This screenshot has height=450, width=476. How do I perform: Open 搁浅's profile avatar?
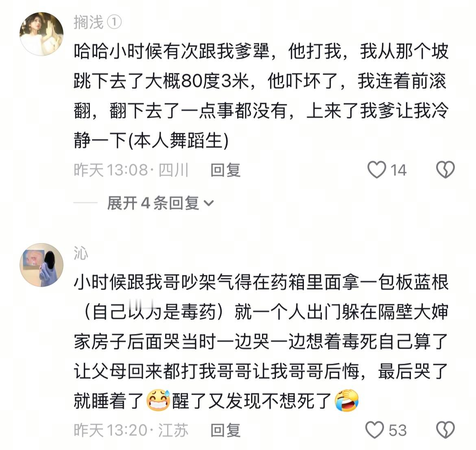(41, 34)
